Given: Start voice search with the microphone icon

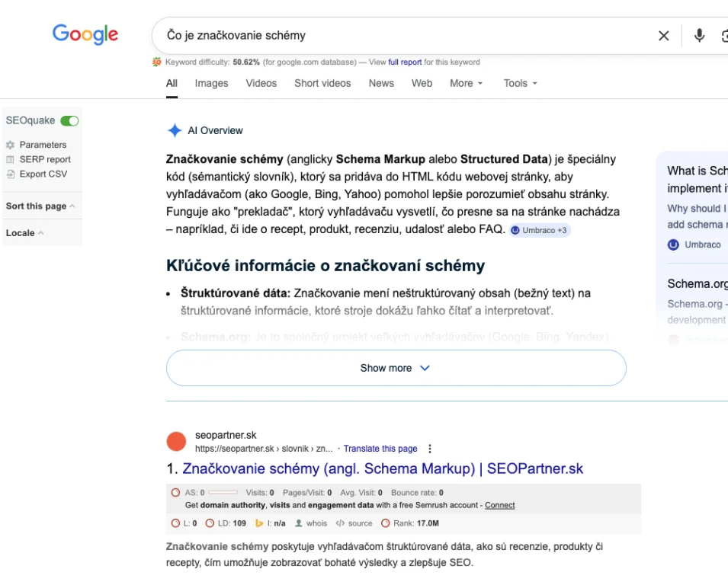Looking at the screenshot, I should pos(699,36).
